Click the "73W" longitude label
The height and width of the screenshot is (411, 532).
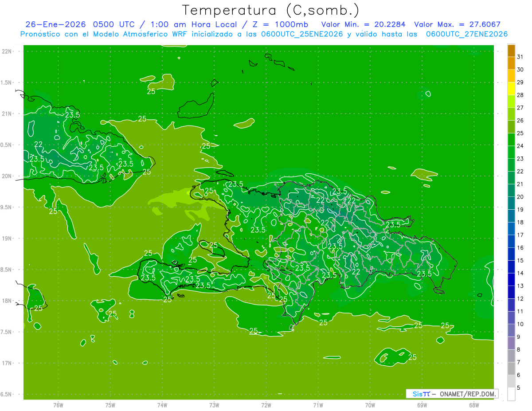[x=214, y=405]
